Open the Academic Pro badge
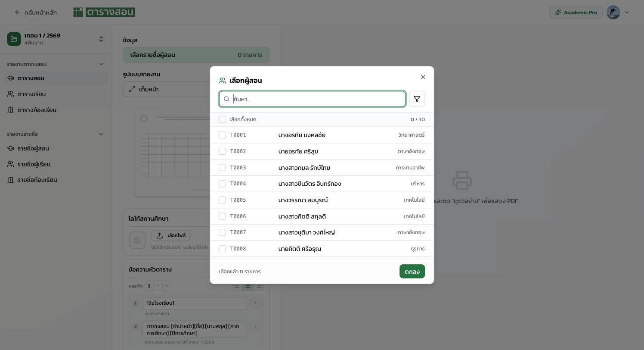Viewport: 644px width, 350px height. click(576, 12)
